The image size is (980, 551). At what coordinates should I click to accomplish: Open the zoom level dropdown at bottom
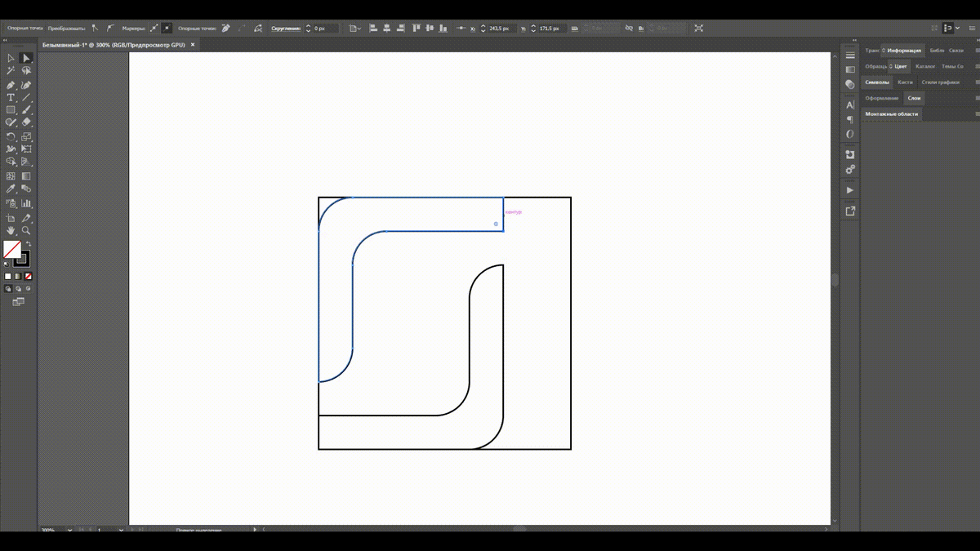pos(69,530)
